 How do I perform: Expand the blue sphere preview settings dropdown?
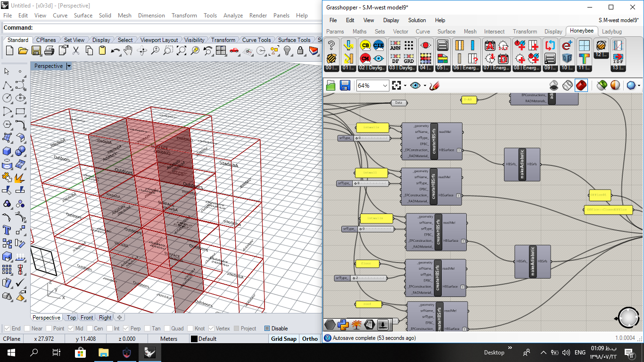[x=639, y=85]
